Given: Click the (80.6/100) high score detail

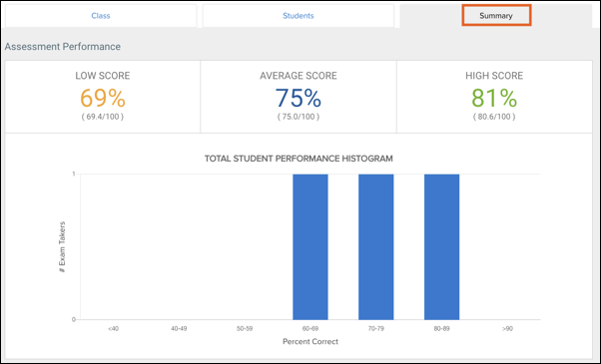Looking at the screenshot, I should 494,117.
